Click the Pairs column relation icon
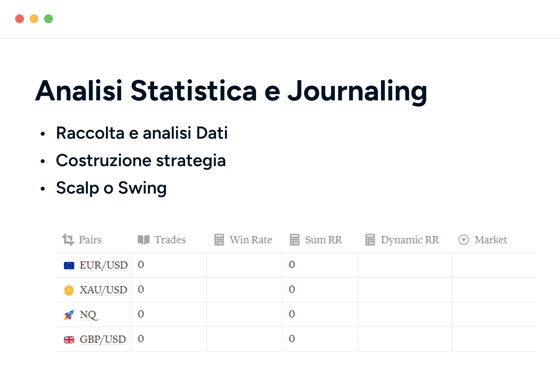Image resolution: width=560 pixels, height=390 pixels. [x=68, y=240]
